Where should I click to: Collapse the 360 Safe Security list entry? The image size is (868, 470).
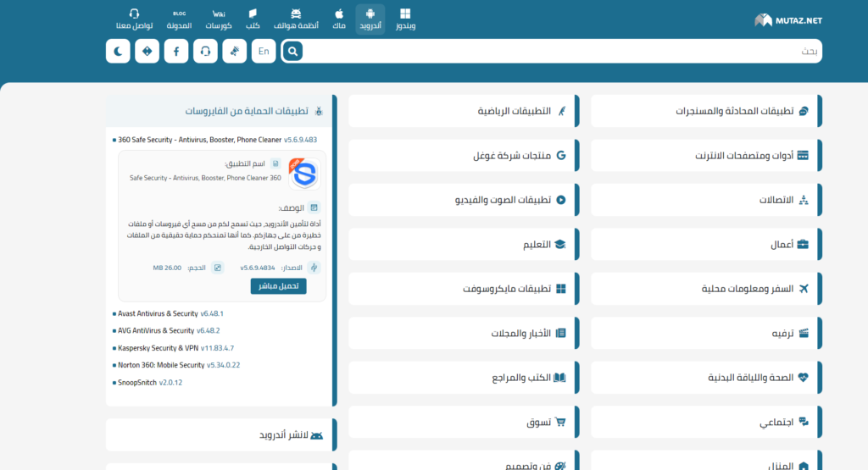click(x=200, y=140)
